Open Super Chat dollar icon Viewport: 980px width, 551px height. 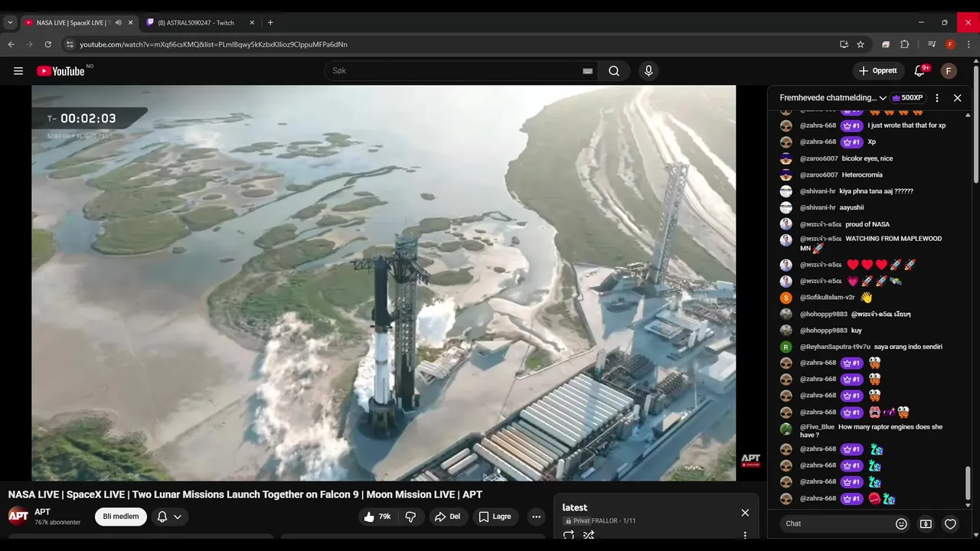point(926,524)
